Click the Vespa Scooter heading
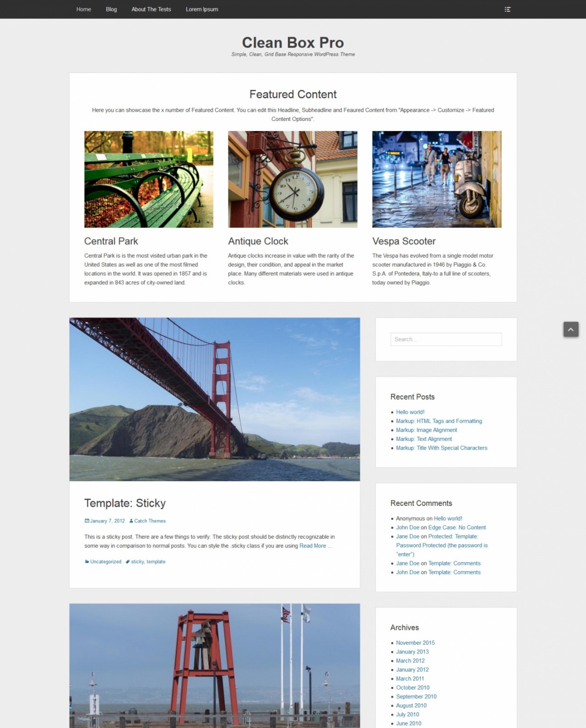 pyautogui.click(x=404, y=241)
